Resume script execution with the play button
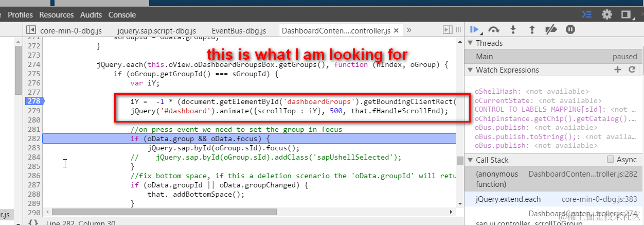 tap(474, 30)
